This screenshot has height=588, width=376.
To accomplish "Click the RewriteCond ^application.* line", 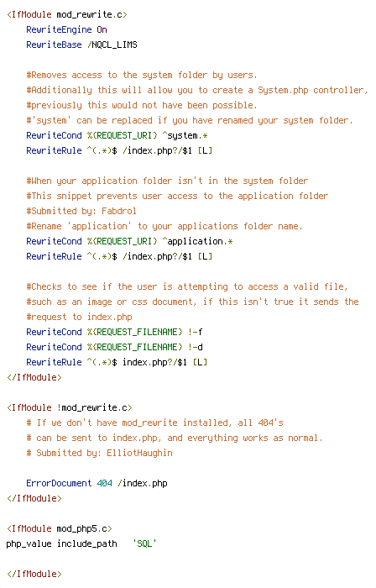I will coord(129,241).
